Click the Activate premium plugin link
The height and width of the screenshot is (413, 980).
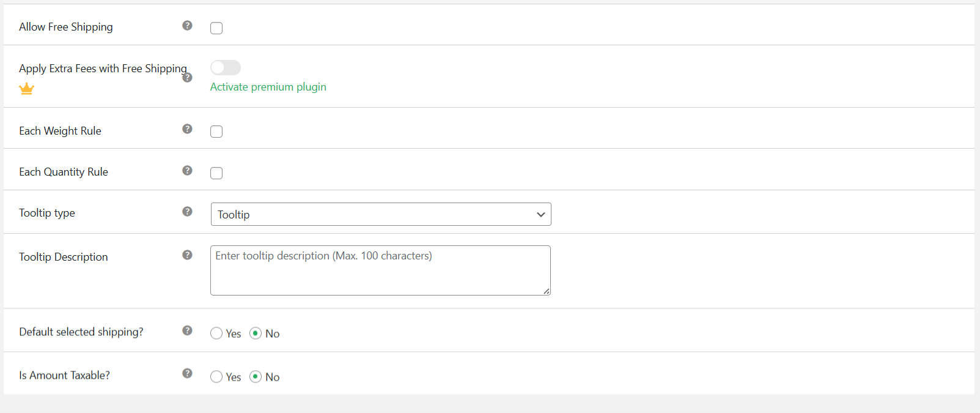coord(268,86)
